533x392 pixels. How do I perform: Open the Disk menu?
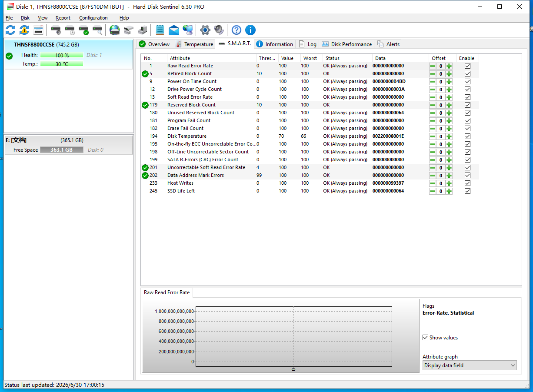pyautogui.click(x=25, y=18)
